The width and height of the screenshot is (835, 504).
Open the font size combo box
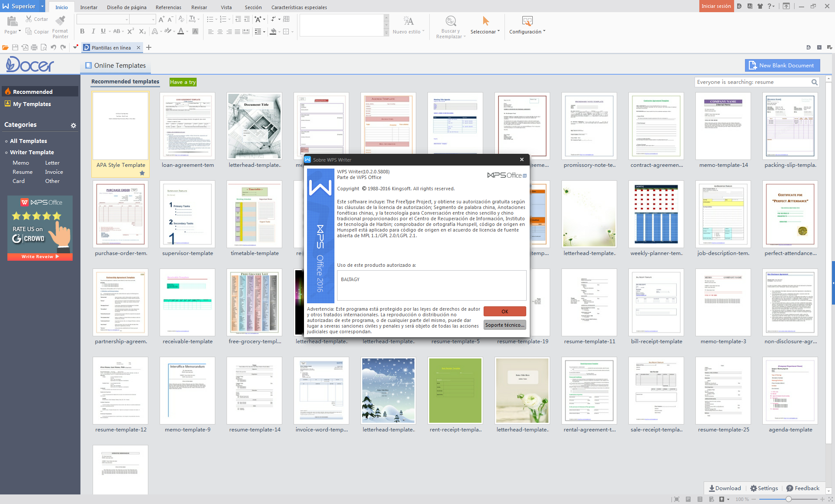click(143, 20)
